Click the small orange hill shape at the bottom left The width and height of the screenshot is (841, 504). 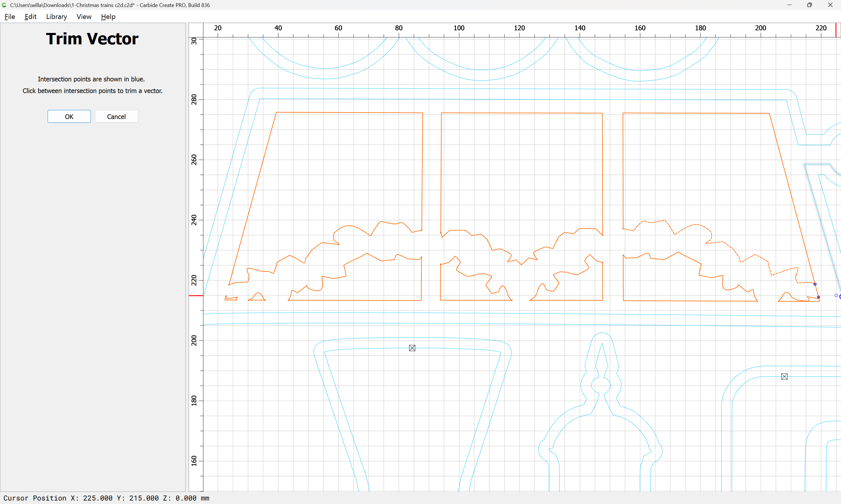point(258,293)
